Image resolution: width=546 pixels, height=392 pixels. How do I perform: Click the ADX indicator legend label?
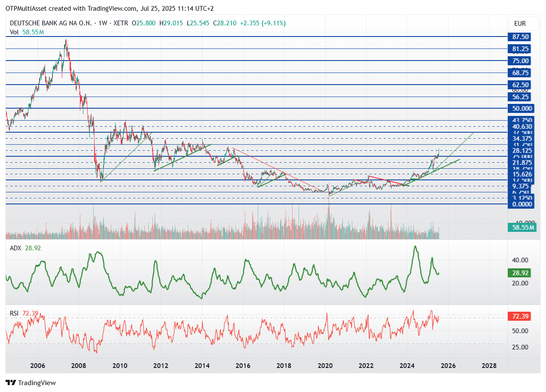point(15,248)
